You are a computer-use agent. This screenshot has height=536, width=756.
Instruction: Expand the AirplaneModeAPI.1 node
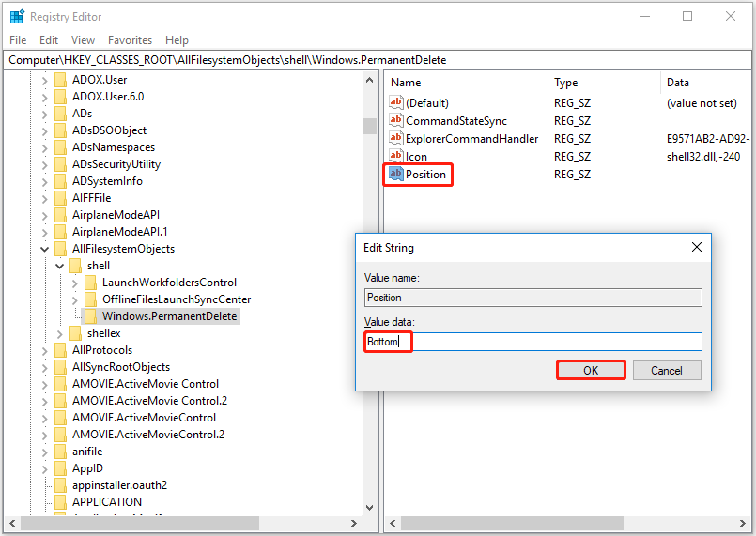(x=45, y=233)
